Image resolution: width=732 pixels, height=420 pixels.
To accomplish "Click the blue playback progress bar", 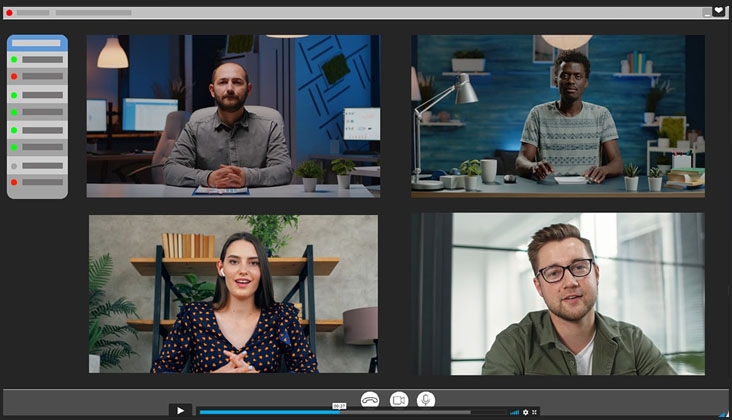I will pos(270,412).
